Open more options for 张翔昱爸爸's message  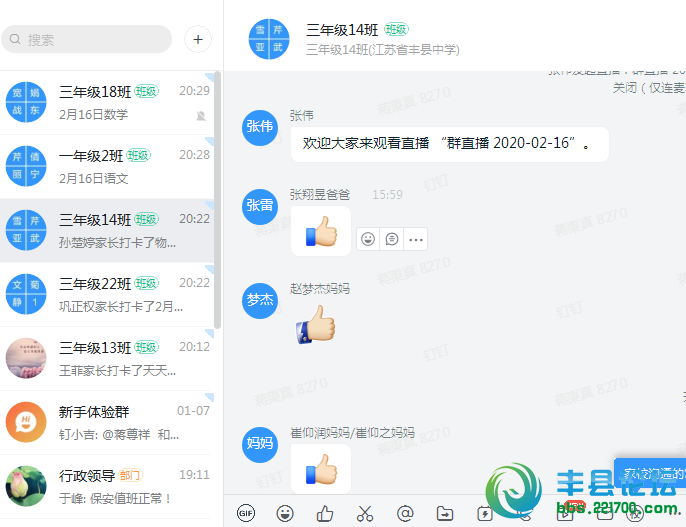[x=416, y=239]
